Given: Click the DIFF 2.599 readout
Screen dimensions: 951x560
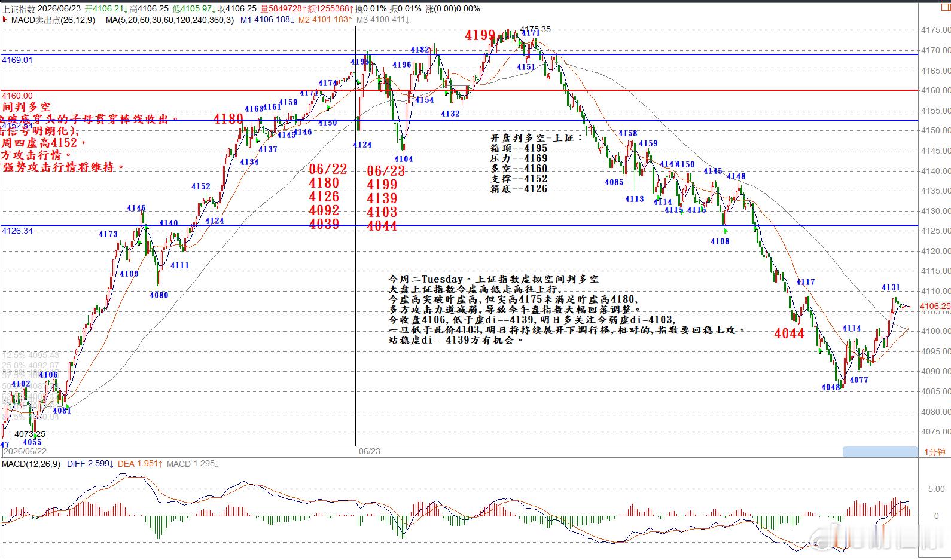Looking at the screenshot, I should click(x=90, y=464).
